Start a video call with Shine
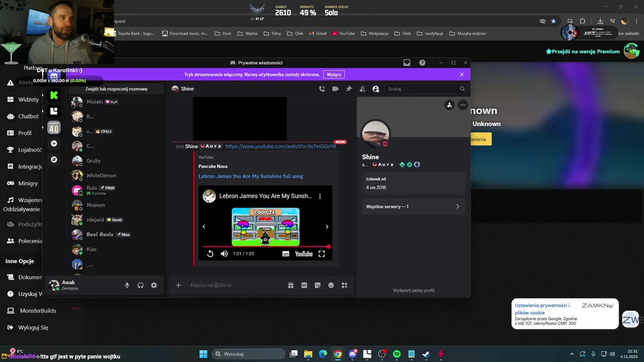 tap(336, 88)
